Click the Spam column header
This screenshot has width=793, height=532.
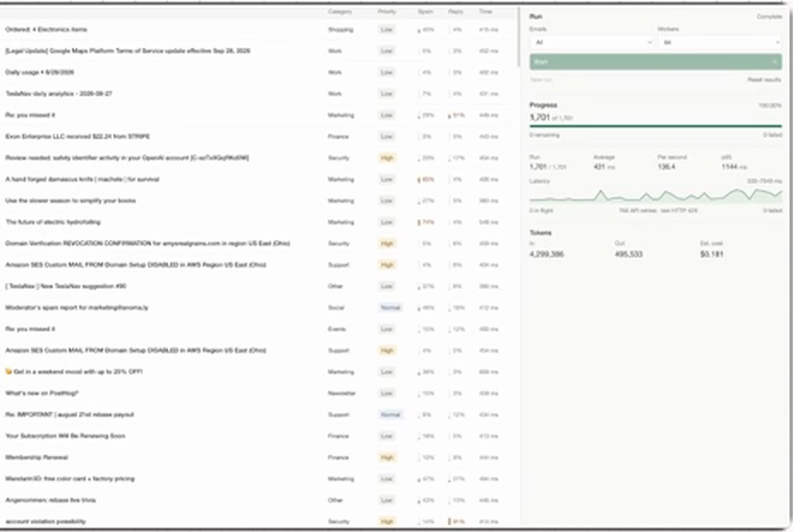click(x=426, y=12)
